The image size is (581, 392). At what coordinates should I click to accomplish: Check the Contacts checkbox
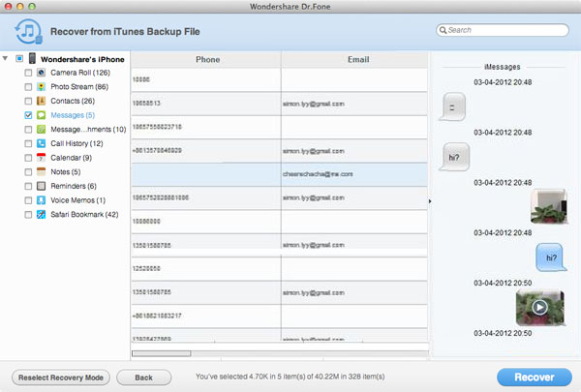coord(28,101)
